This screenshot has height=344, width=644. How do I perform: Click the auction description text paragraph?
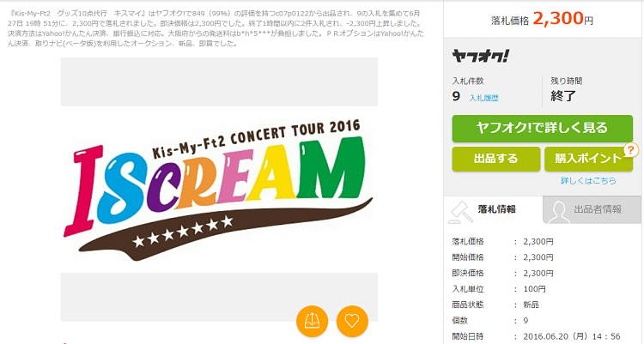216,28
